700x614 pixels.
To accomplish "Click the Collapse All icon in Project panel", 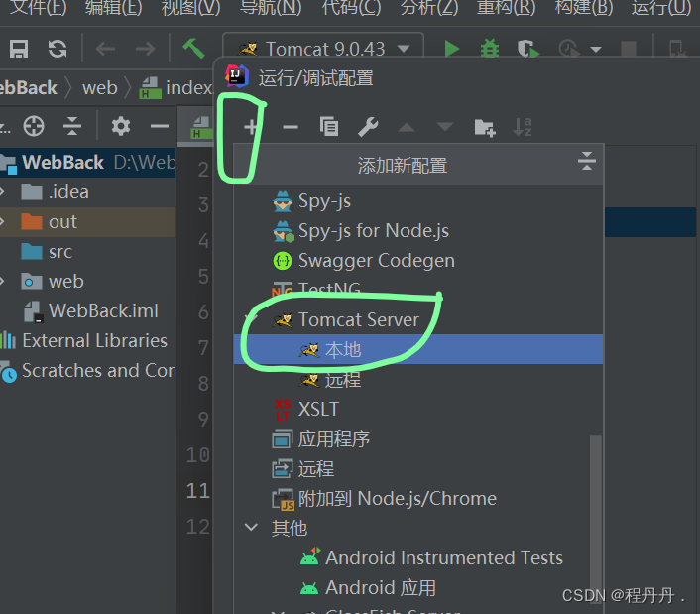I will coord(72,126).
